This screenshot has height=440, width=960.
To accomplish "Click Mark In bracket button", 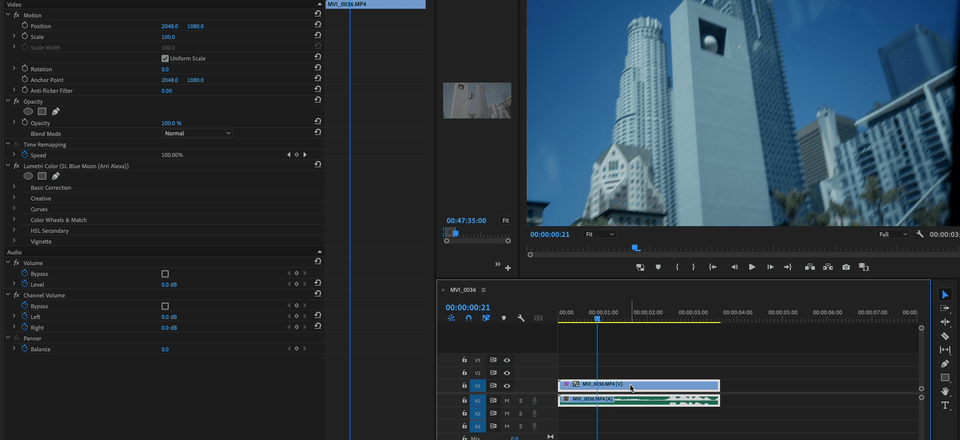I will [x=677, y=267].
